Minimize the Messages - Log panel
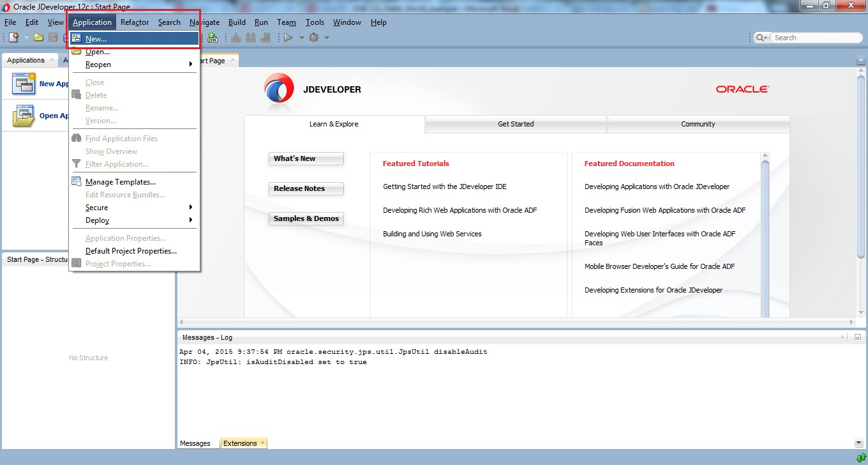Screen dimensions: 868x465 [857, 337]
